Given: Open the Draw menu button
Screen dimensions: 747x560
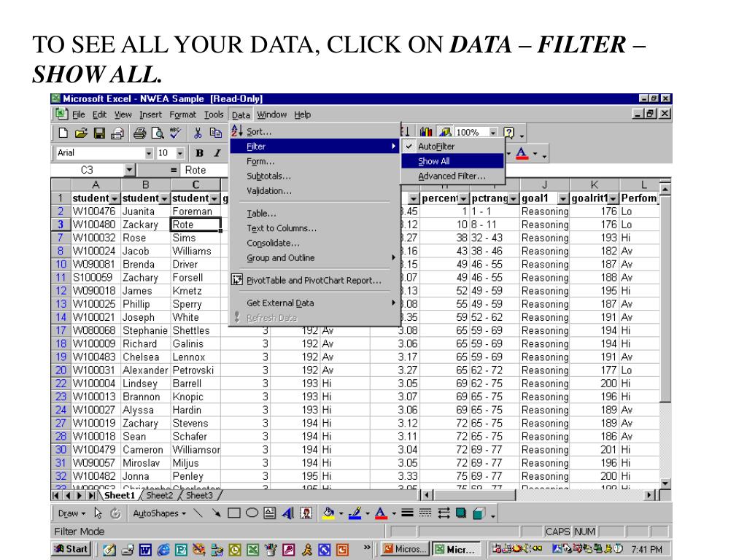Looking at the screenshot, I should [x=71, y=513].
